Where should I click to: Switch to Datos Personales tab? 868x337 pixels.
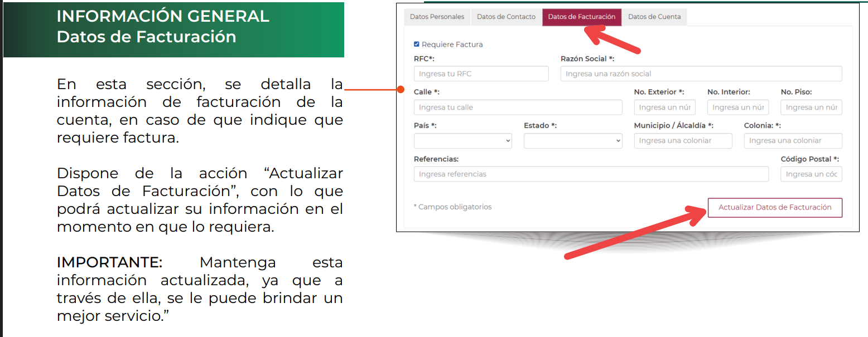(437, 17)
